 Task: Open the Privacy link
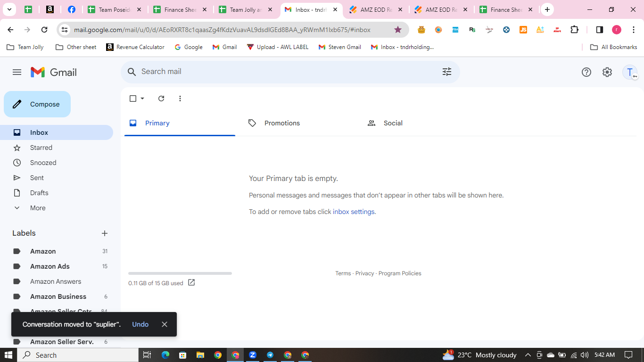365,273
